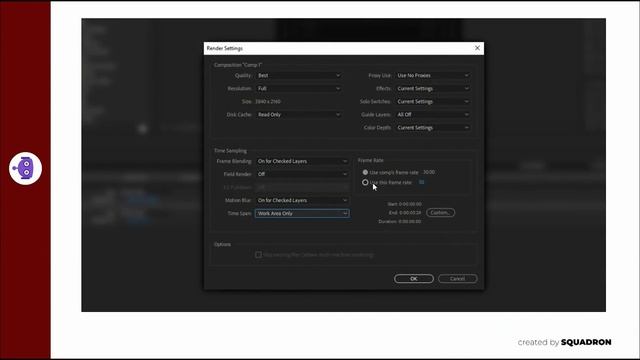
Task: Confirm render settings with OK
Action: pyautogui.click(x=414, y=279)
